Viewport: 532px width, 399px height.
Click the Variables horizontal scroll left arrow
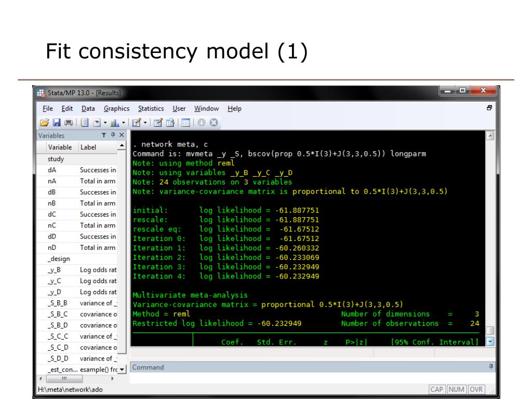41,378
